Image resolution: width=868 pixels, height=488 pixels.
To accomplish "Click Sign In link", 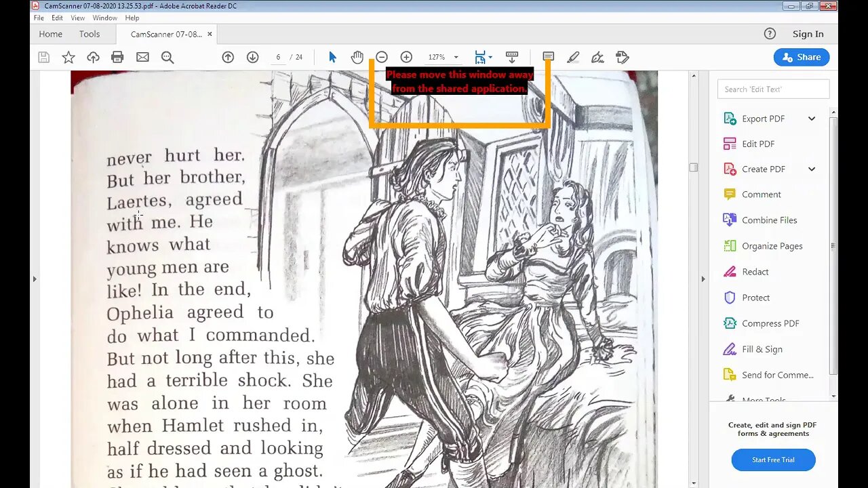I will click(x=808, y=34).
